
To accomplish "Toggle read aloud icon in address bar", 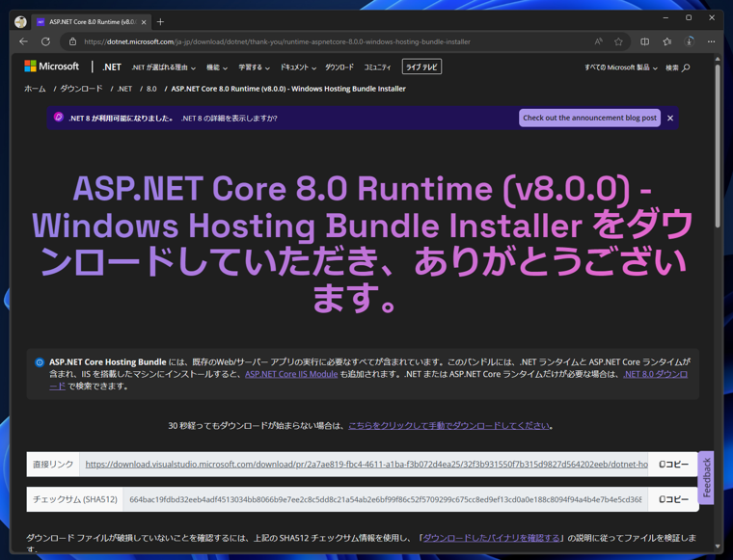I will pyautogui.click(x=598, y=41).
